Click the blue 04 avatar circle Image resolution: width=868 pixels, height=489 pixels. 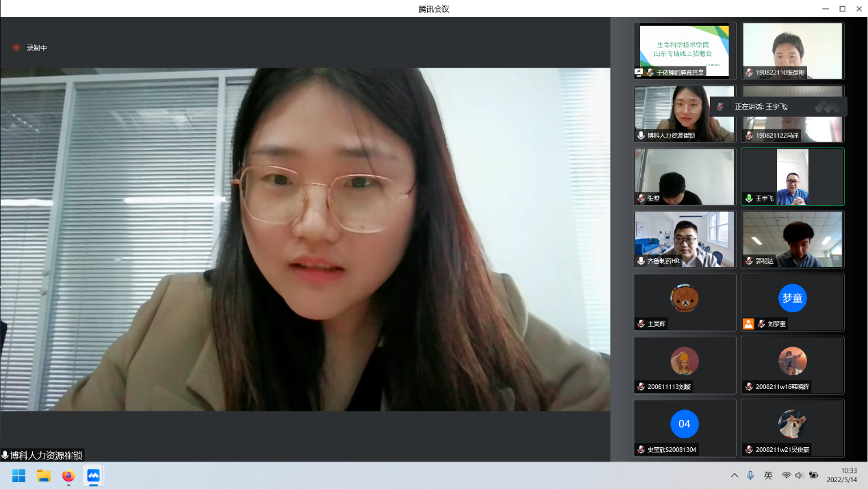[685, 424]
